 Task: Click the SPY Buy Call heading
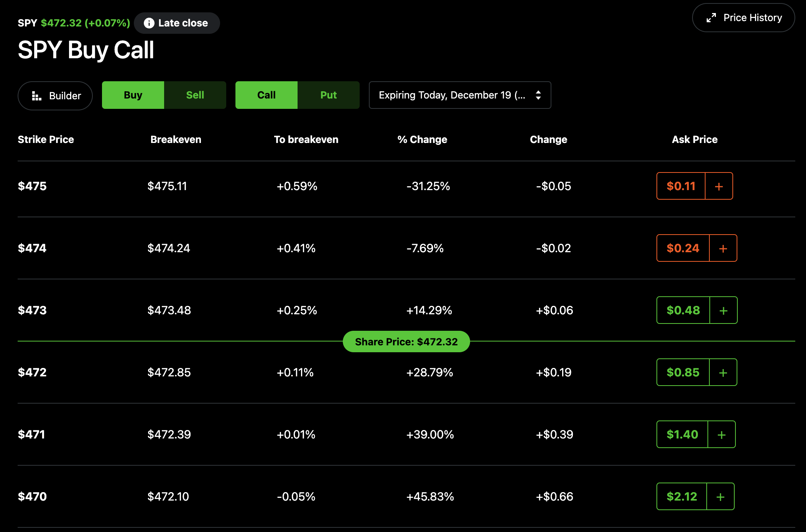point(86,50)
